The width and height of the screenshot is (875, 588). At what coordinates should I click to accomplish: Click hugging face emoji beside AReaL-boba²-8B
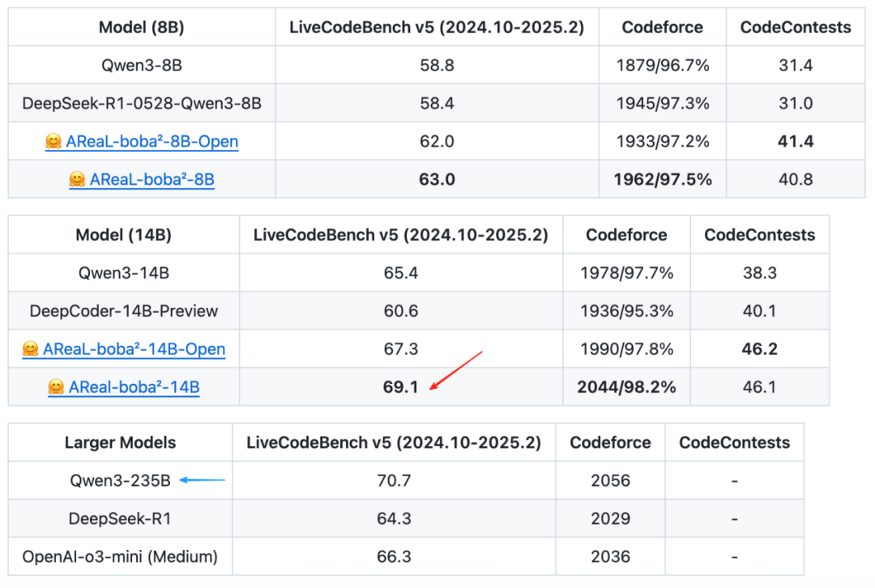tap(78, 179)
